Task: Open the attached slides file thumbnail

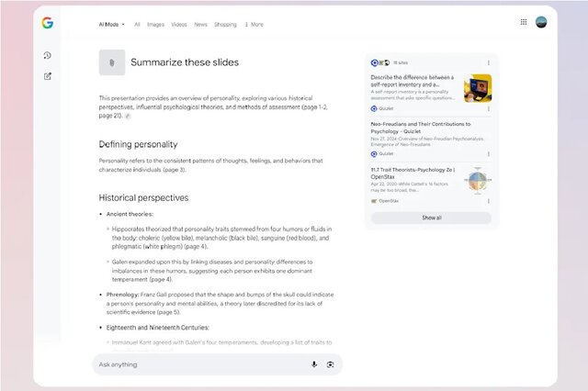Action: (112, 62)
